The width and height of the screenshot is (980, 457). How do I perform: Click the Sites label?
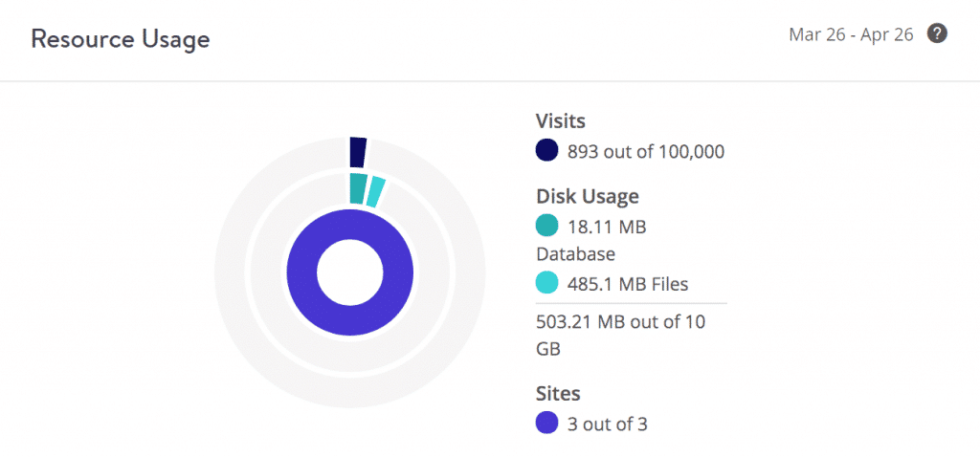pyautogui.click(x=558, y=393)
